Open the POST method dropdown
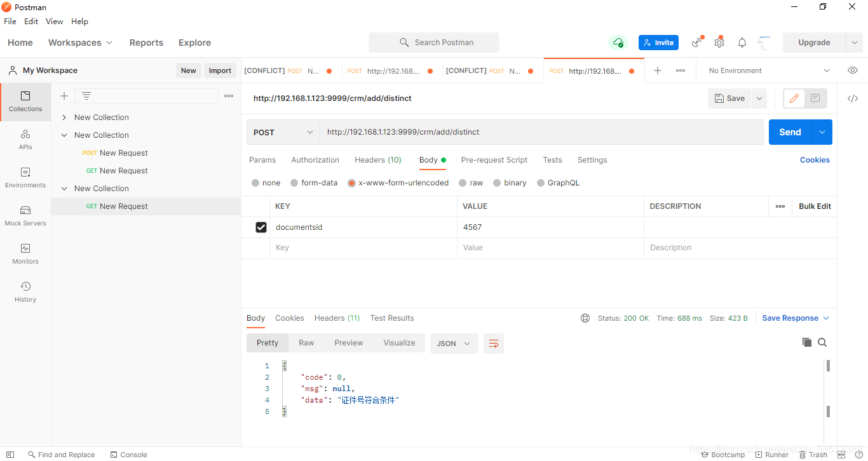This screenshot has height=461, width=868. click(x=283, y=132)
